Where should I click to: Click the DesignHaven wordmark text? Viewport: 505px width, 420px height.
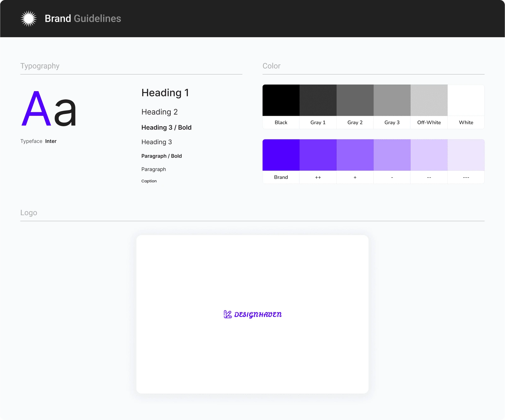click(258, 315)
